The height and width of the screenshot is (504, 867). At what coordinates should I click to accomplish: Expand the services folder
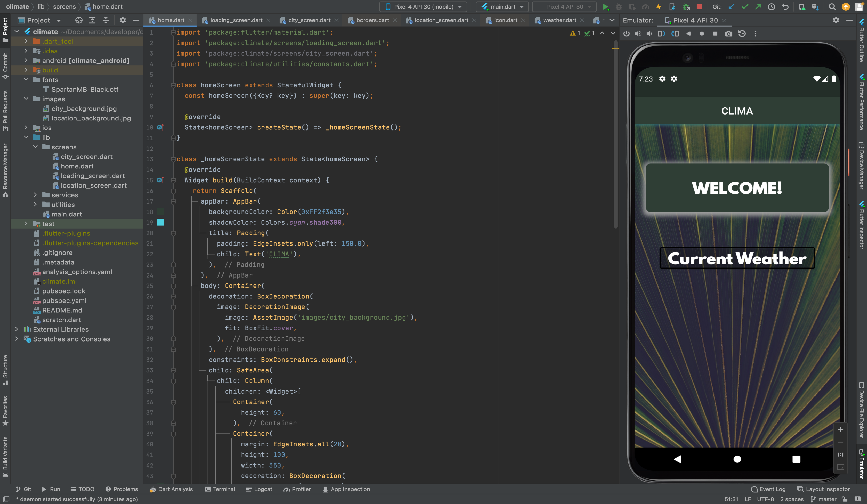(x=35, y=195)
